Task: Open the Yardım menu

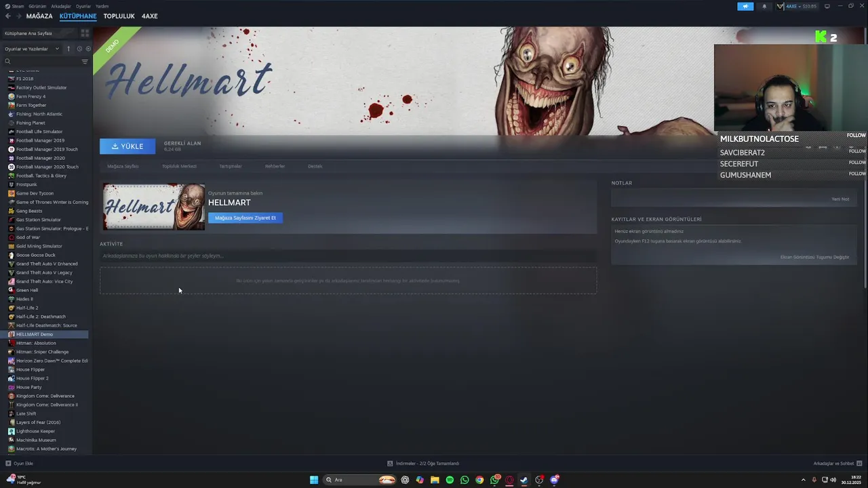Action: pos(102,6)
